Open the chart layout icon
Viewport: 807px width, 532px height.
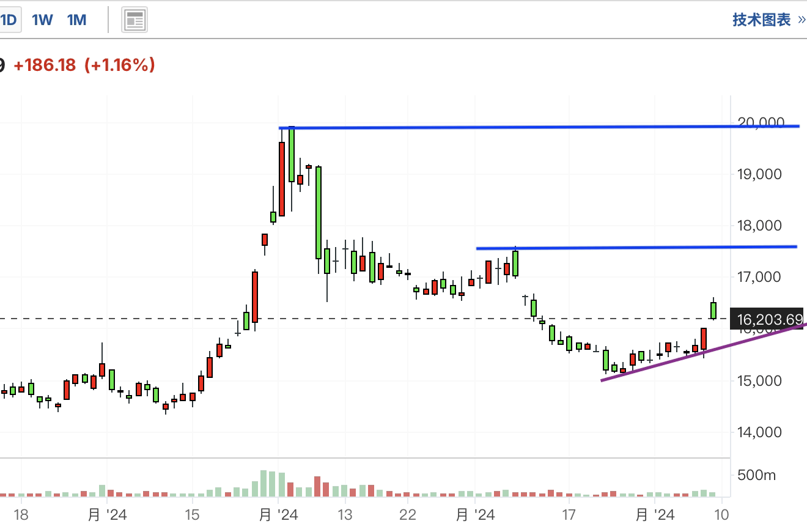click(x=134, y=20)
